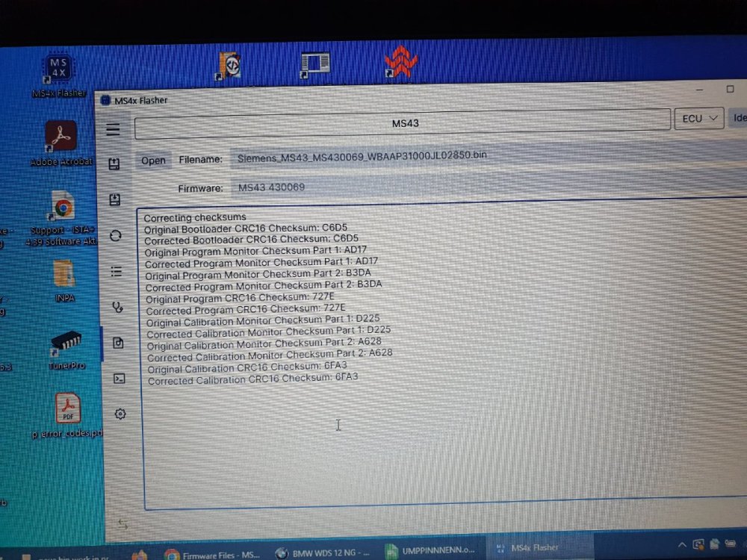Image resolution: width=747 pixels, height=560 pixels.
Task: Open the terminal console sidebar icon
Action: 119,379
